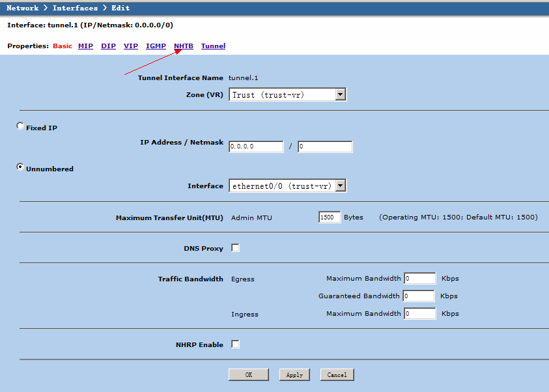Select the Fixed IP radio button
The width and height of the screenshot is (549, 392).
point(20,127)
